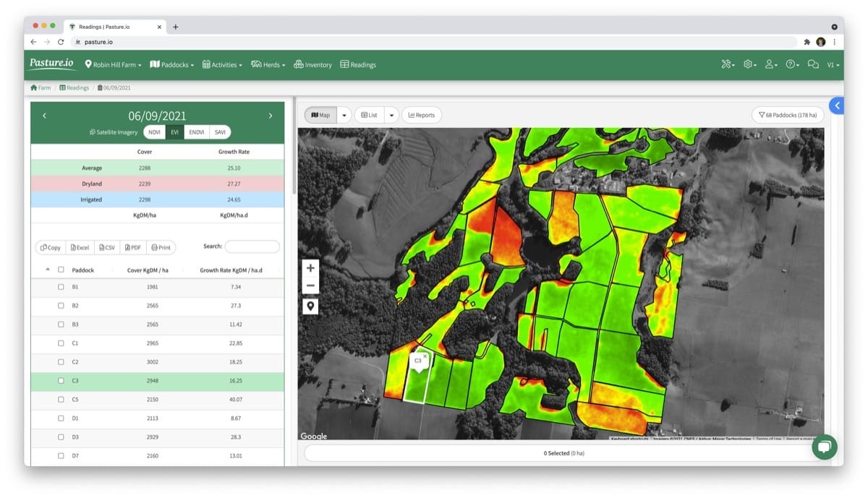Tick the B2 paddock checkbox
Screen dimensions: 868x498
(61, 306)
